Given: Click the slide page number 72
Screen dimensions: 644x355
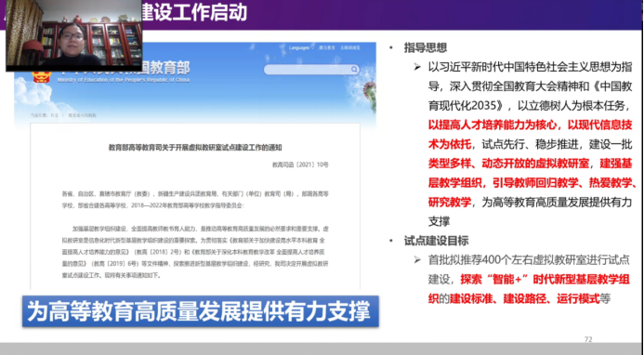Looking at the screenshot, I should [588, 339].
